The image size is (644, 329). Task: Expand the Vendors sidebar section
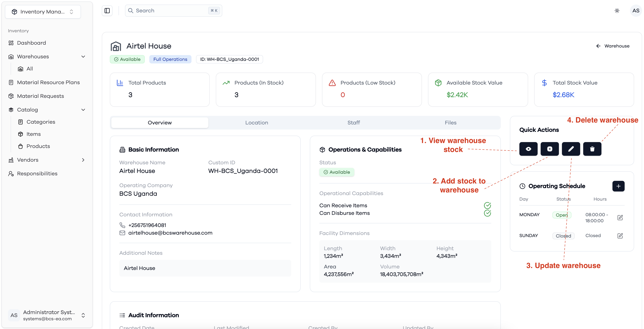tap(83, 160)
